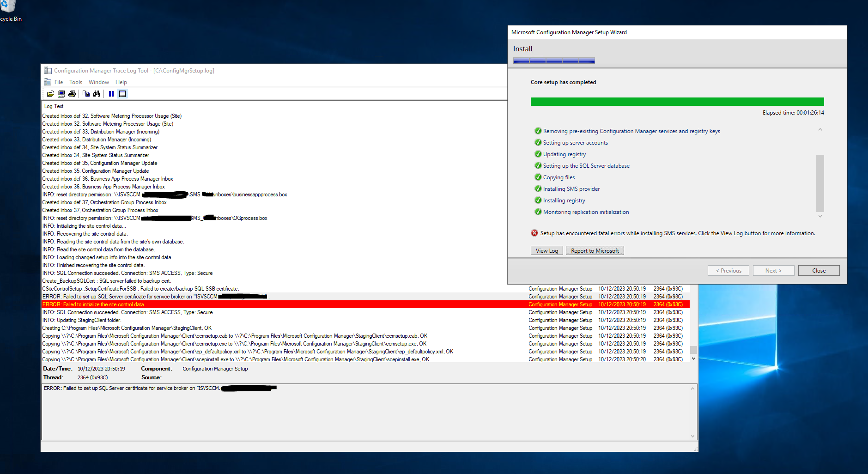The width and height of the screenshot is (868, 474).
Task: Click the log list scrollbar thumb
Action: tap(693, 350)
